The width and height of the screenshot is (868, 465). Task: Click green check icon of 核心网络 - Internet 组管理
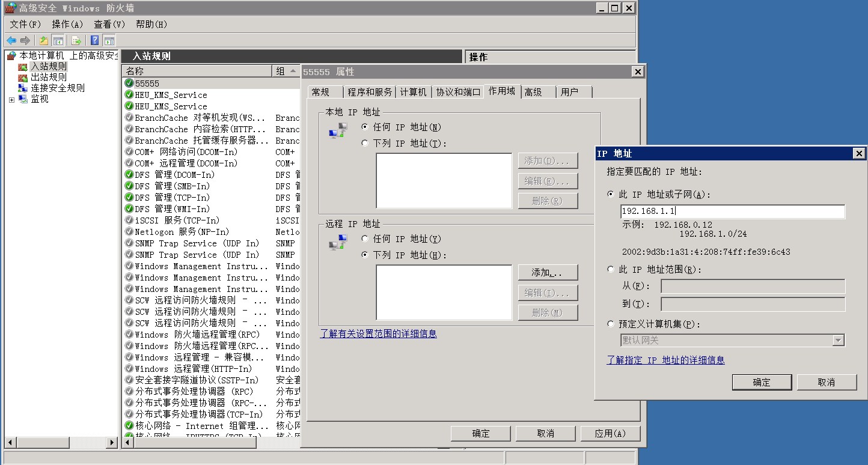129,426
